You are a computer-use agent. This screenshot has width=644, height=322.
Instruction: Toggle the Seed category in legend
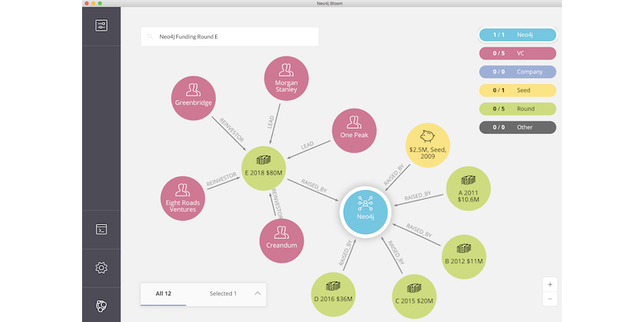[518, 90]
